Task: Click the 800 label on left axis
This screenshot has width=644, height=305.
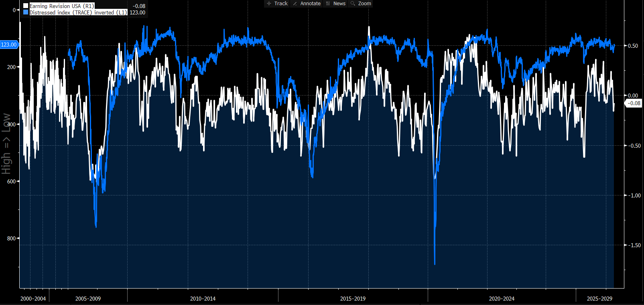Action: click(x=11, y=238)
